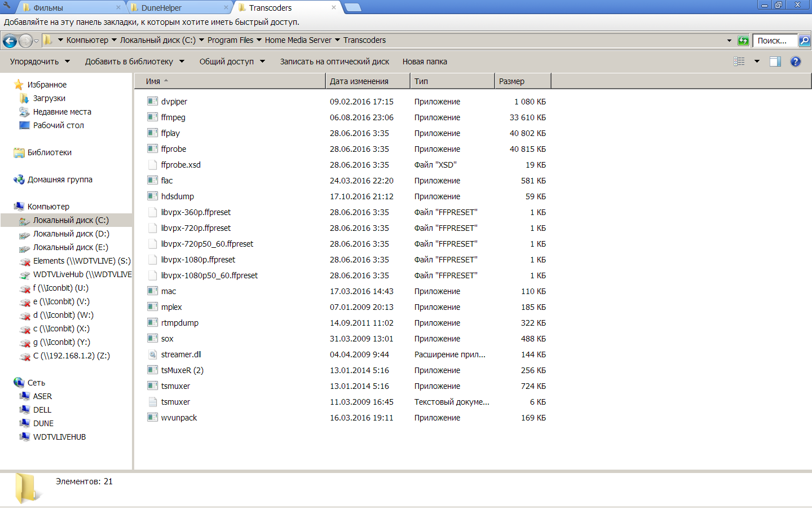Select the streamer.dll file icon
Image resolution: width=812 pixels, height=508 pixels.
pyautogui.click(x=152, y=354)
